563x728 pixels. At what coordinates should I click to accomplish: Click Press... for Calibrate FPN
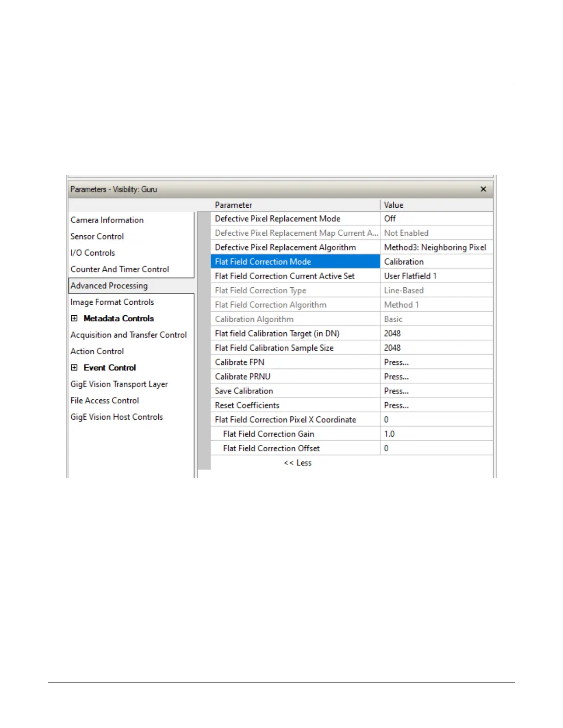(437, 362)
